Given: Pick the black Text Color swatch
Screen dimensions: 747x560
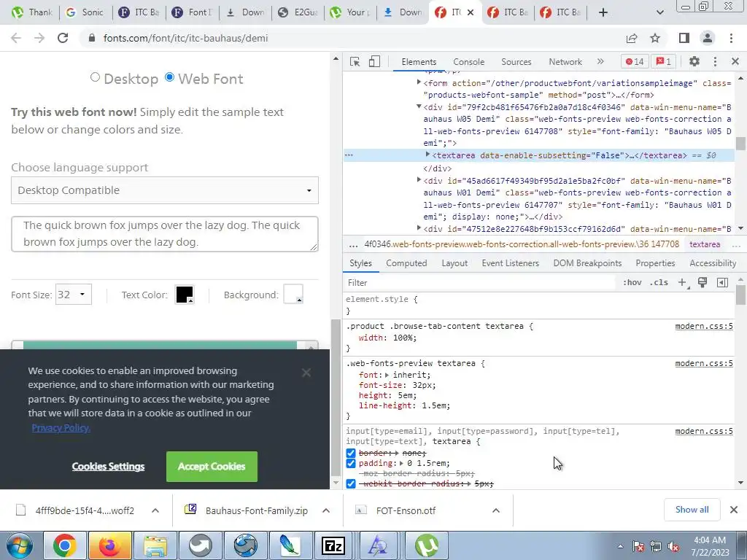Looking at the screenshot, I should [x=185, y=295].
